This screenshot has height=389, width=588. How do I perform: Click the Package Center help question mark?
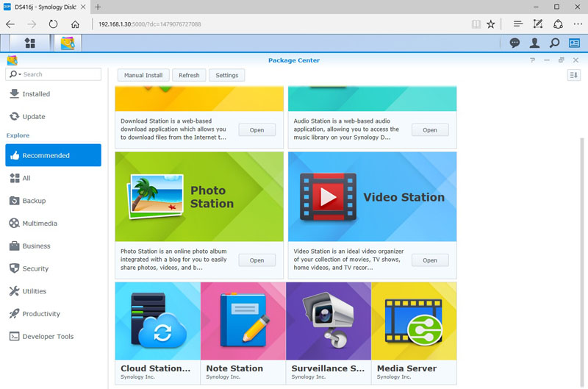pos(533,60)
